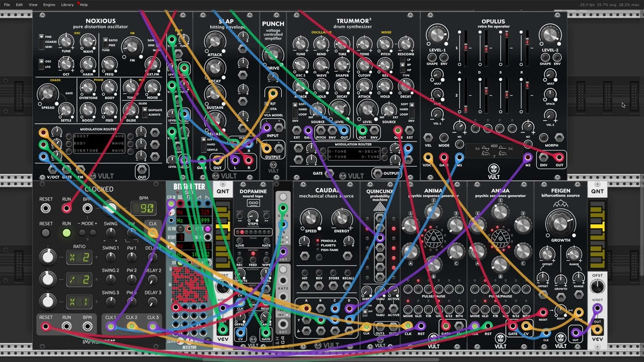644x362 pixels.
Task: Click Opulus operator 2 Release slider handle
Action: 528,86
